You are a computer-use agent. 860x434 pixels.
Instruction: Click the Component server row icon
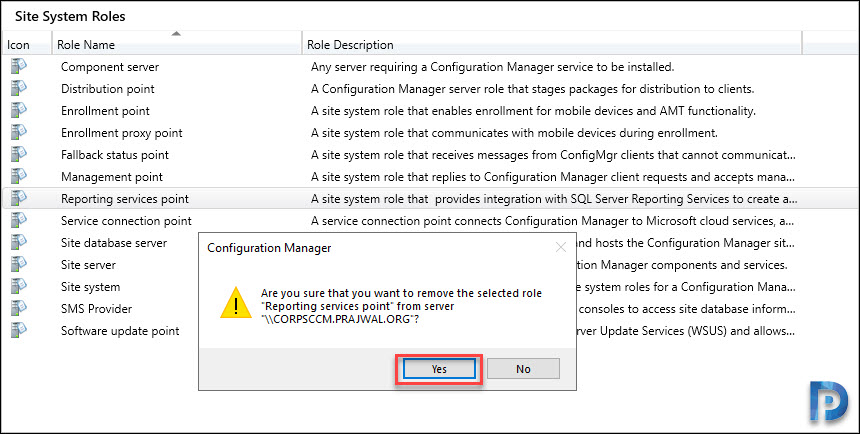19,67
